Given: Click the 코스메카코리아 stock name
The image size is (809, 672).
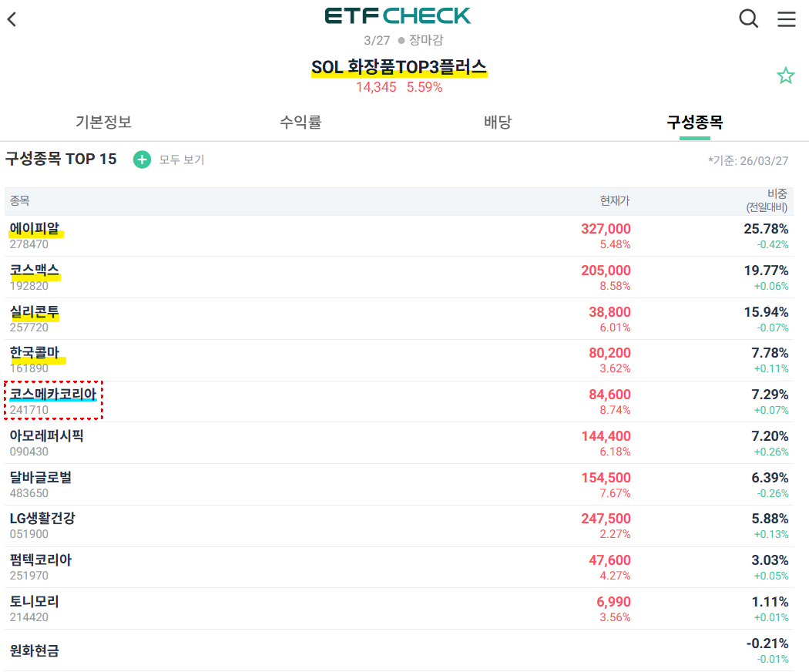Looking at the screenshot, I should (x=53, y=394).
